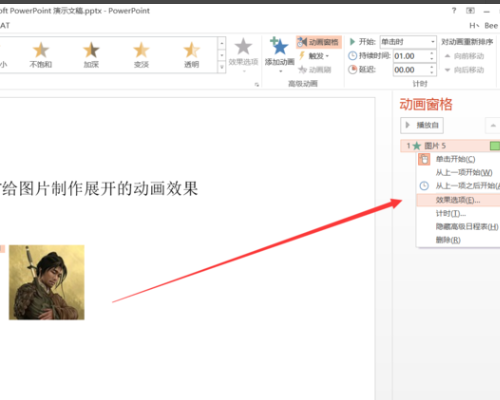Click 向后移动 (Move Later) reorder button
500x400 pixels.
point(465,70)
